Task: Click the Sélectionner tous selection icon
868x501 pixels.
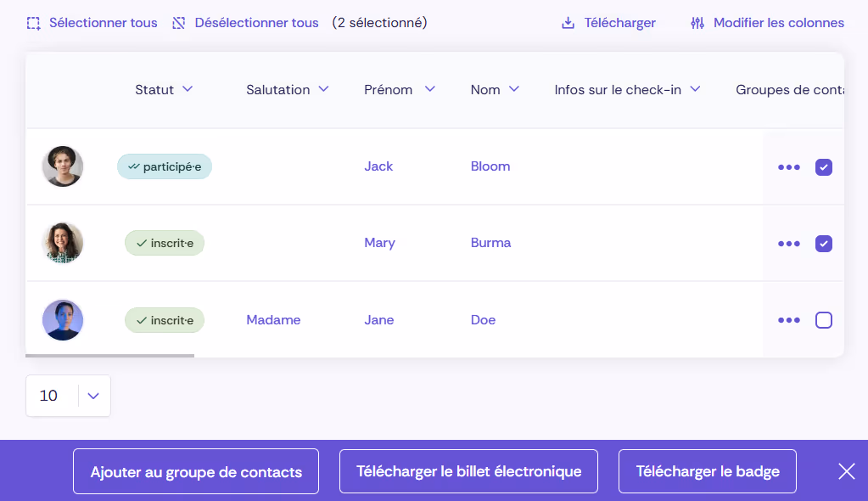Action: pos(34,23)
